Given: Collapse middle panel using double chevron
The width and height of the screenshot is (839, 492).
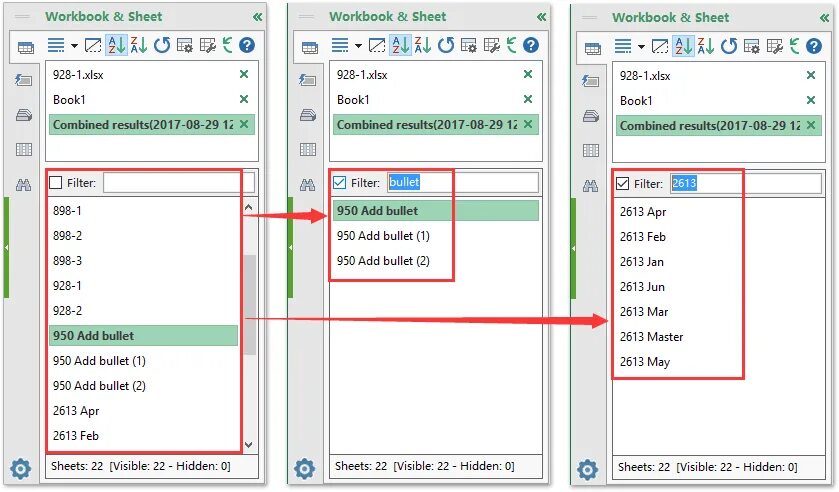Looking at the screenshot, I should [x=541, y=17].
